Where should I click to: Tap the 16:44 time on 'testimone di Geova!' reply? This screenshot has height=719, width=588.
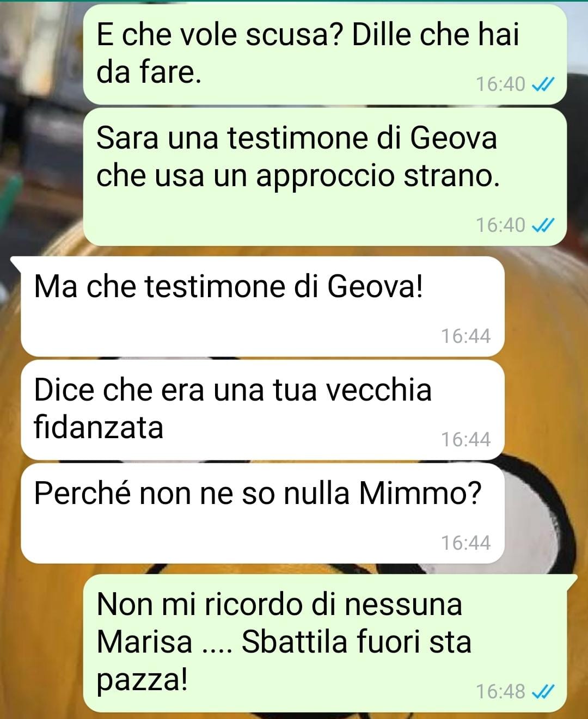point(465,336)
